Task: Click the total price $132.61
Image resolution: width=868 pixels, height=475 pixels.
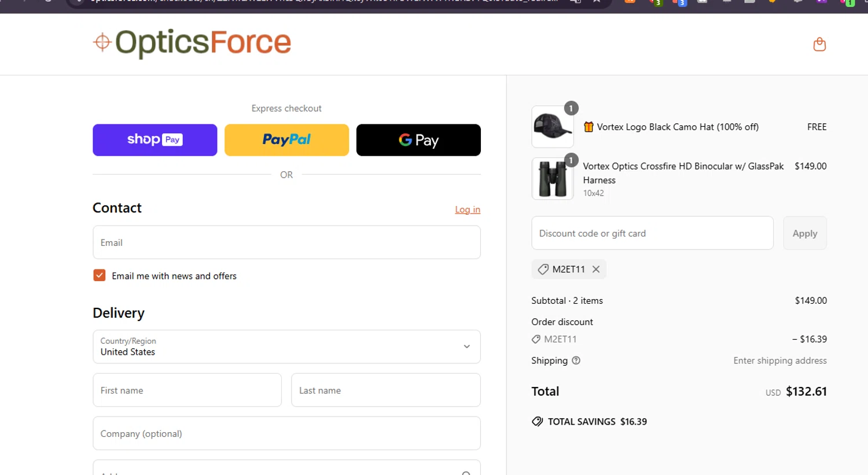Action: click(806, 392)
